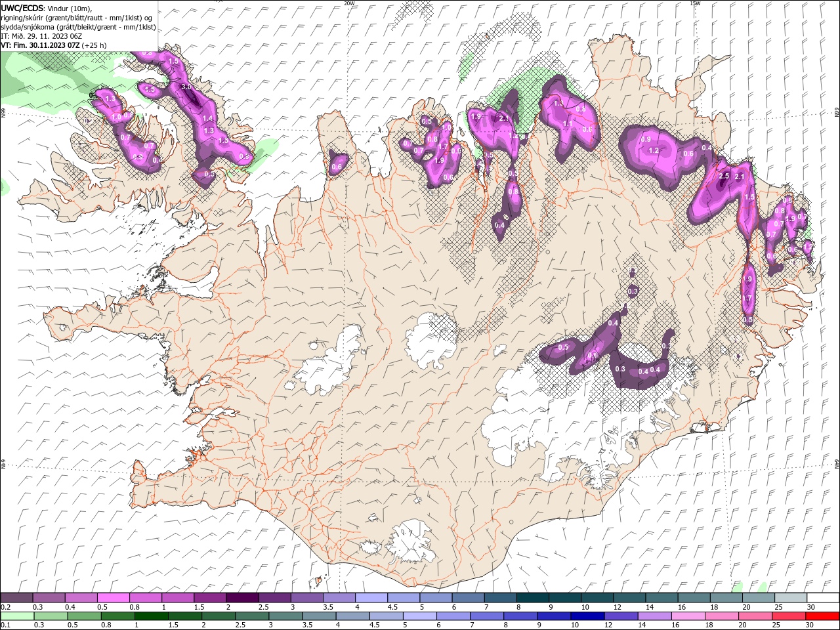Screen dimensions: 840x630
Task: Click the bright red 30 rain legend swatch
Action: pyautogui.click(x=822, y=616)
